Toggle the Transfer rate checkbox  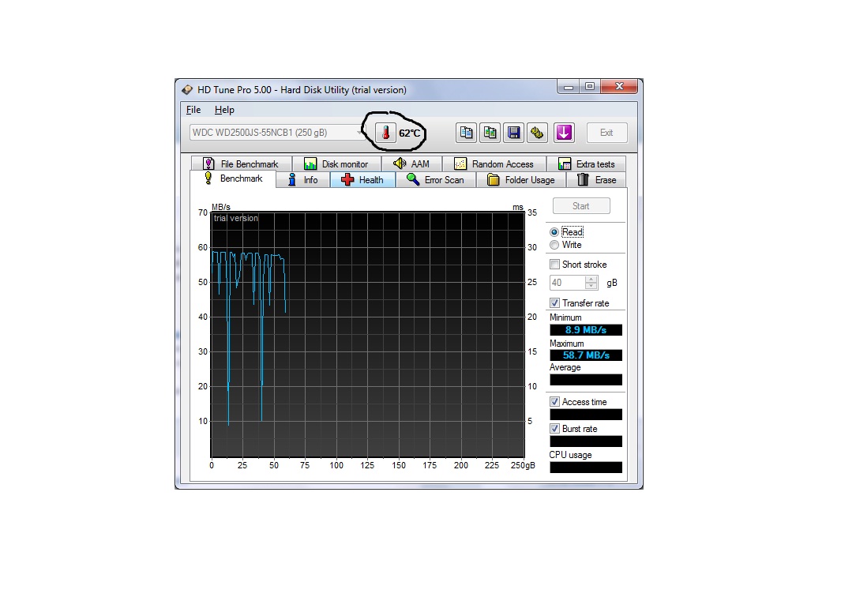pyautogui.click(x=554, y=303)
